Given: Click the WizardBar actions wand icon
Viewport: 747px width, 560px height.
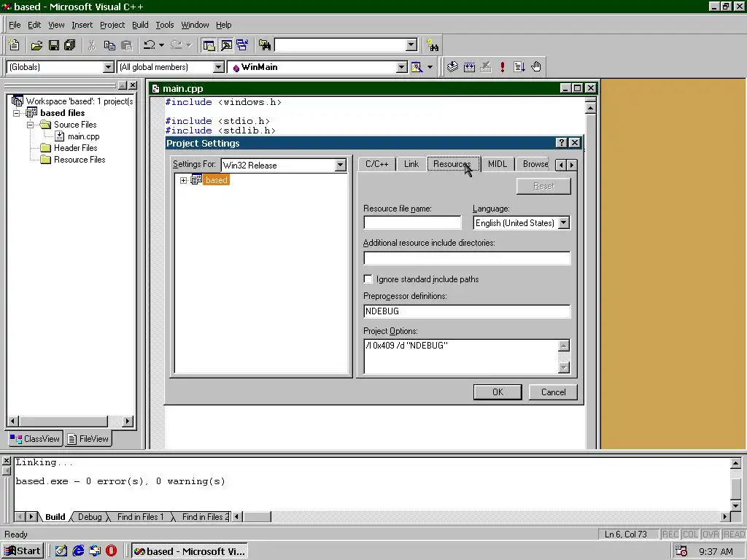Looking at the screenshot, I should point(417,67).
